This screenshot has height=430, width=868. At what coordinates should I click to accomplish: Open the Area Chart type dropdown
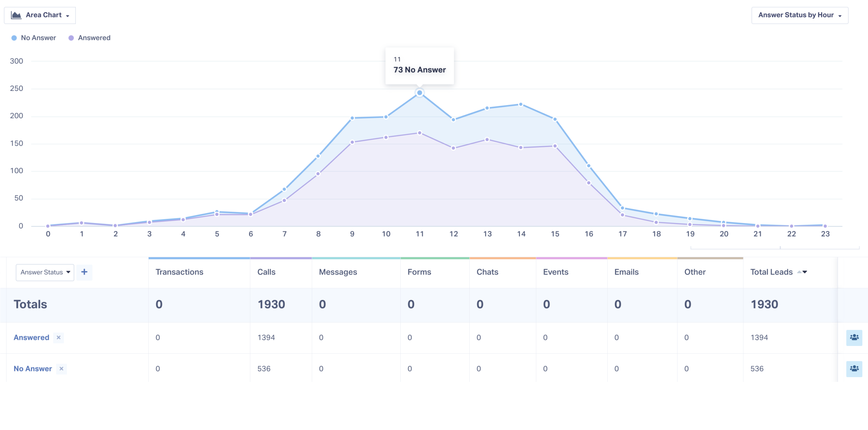(40, 15)
